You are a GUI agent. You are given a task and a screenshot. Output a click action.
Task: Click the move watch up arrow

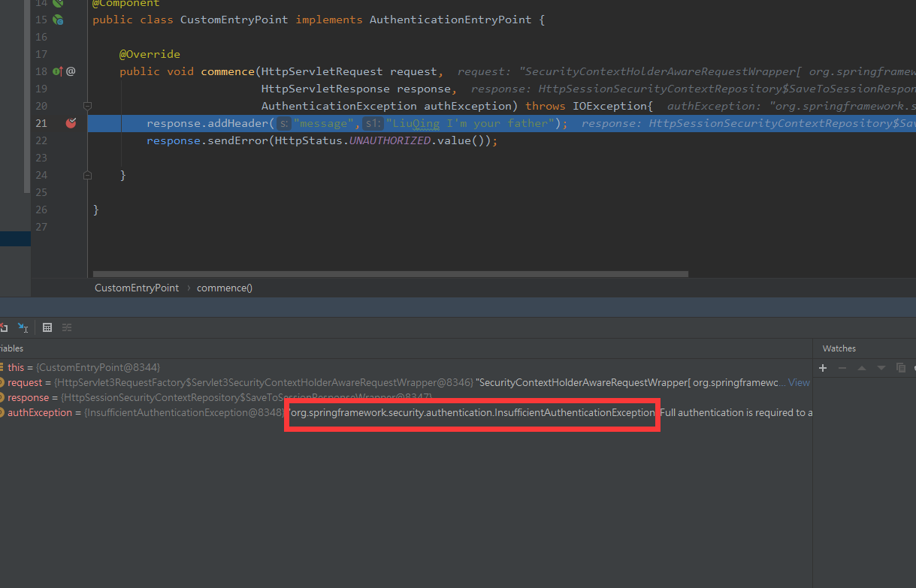[862, 368]
